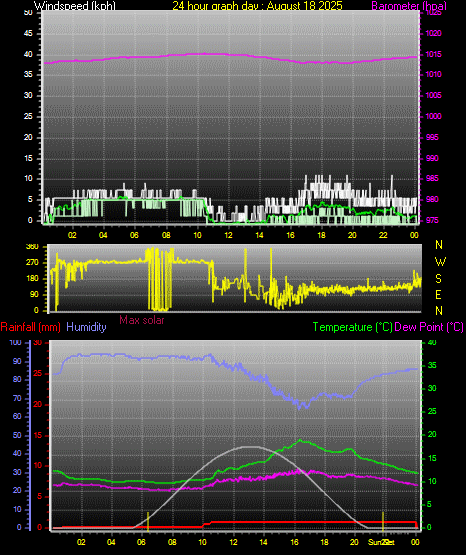Click the magenta barometer line peak
The width and height of the screenshot is (466, 555).
pos(205,54)
